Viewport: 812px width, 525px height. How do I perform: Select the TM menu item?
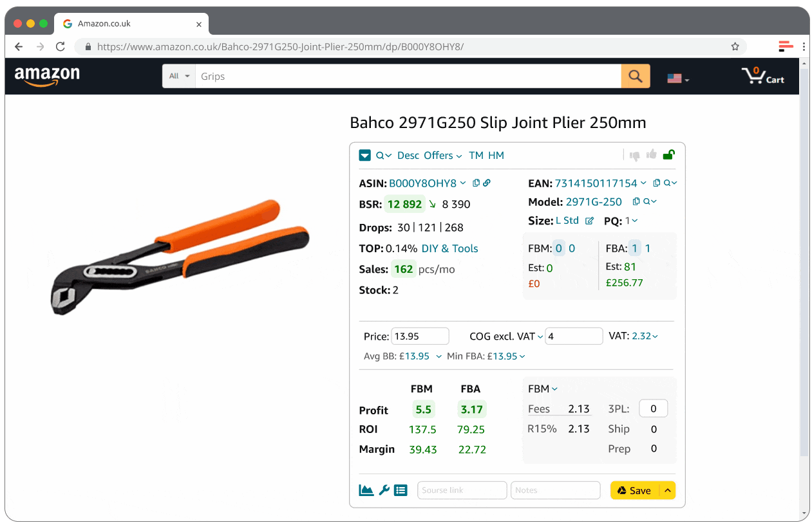[476, 156]
